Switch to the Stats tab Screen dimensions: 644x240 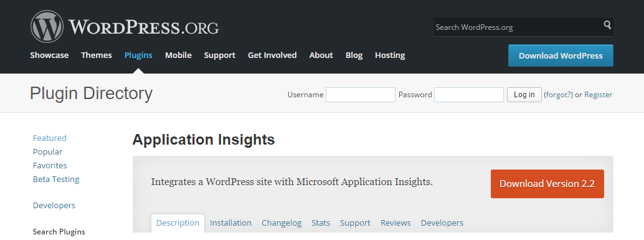pos(321,223)
